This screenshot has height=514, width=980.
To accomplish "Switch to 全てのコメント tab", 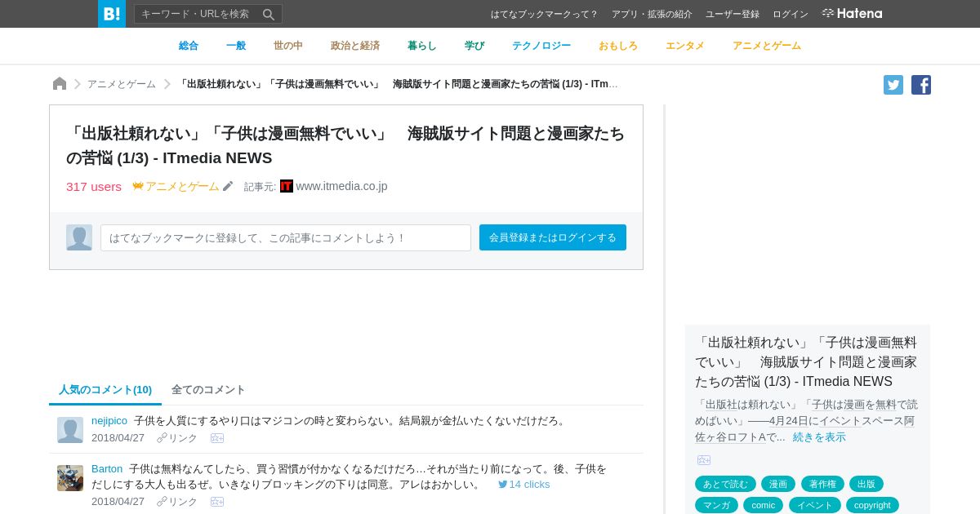I will pyautogui.click(x=208, y=390).
